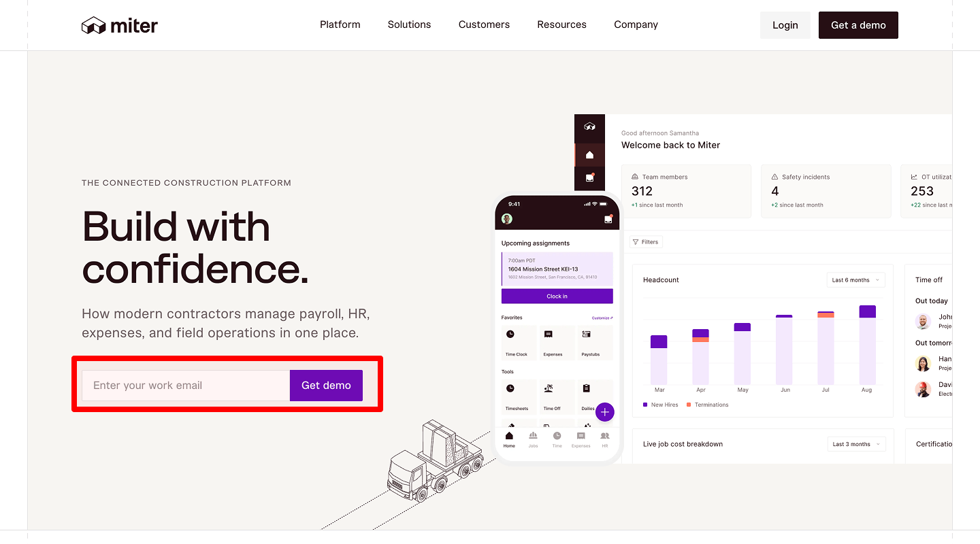
Task: Open the Last 6 months dropdown
Action: (x=855, y=279)
